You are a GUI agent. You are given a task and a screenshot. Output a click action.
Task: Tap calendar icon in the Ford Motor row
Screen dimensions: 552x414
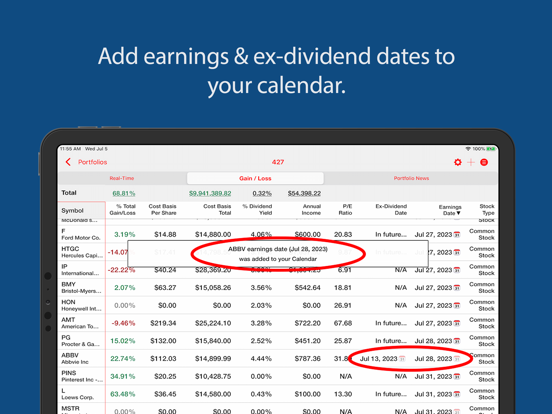pos(457,234)
